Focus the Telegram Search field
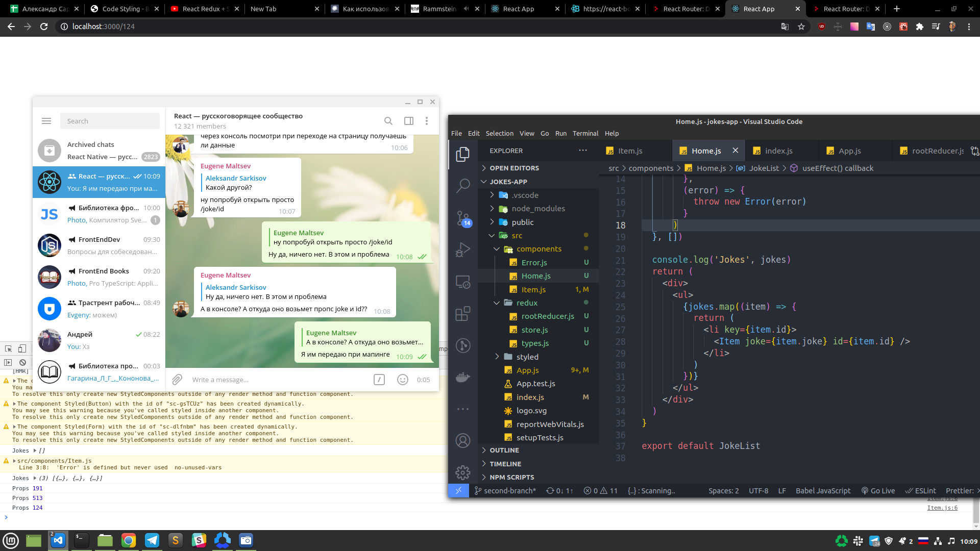Screen dimensions: 980x551 pyautogui.click(x=110, y=121)
